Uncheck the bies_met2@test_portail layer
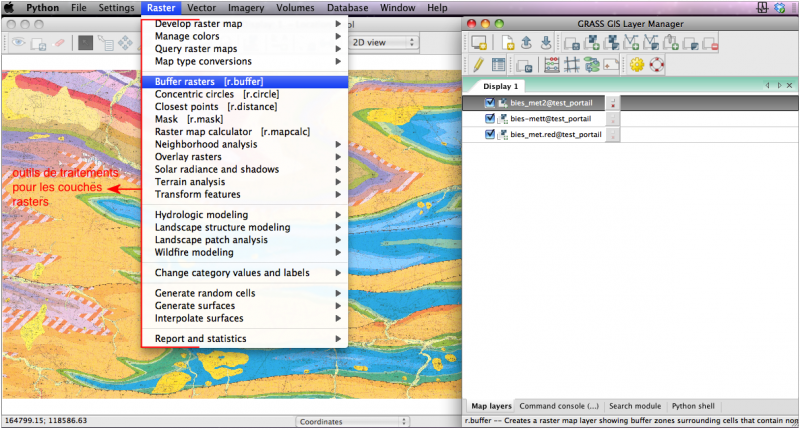 coord(489,102)
